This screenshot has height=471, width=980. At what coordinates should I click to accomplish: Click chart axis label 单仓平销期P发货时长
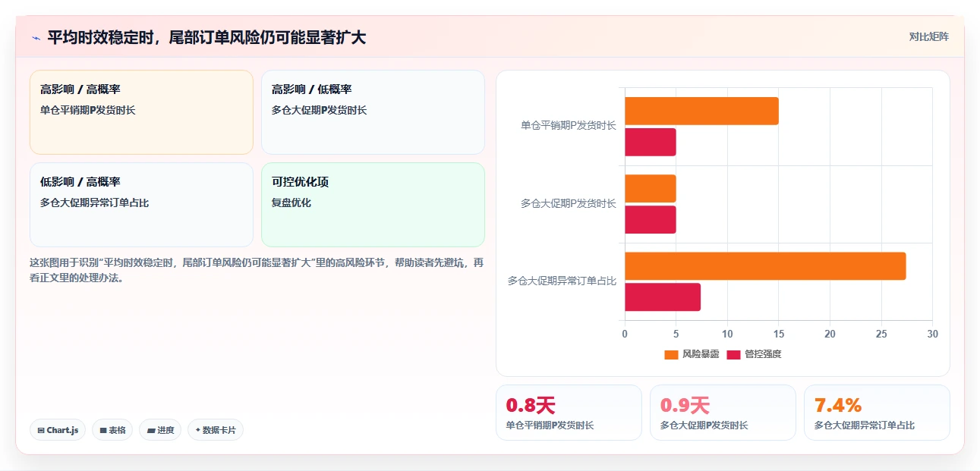[569, 126]
